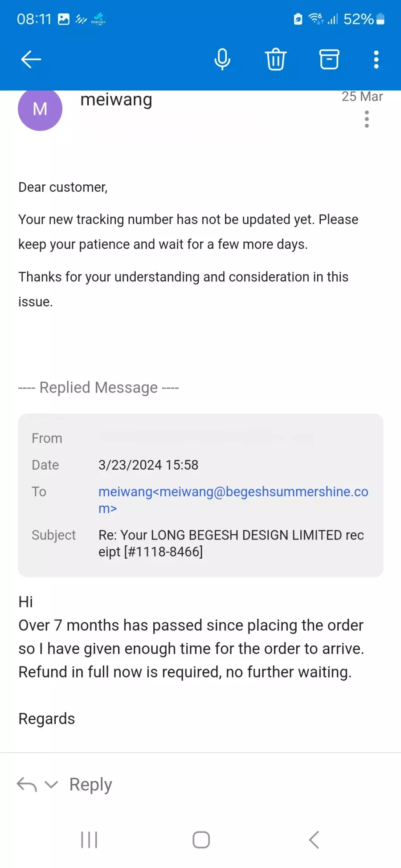The width and height of the screenshot is (401, 868).
Task: Tap the Replied Message header
Action: point(99,387)
